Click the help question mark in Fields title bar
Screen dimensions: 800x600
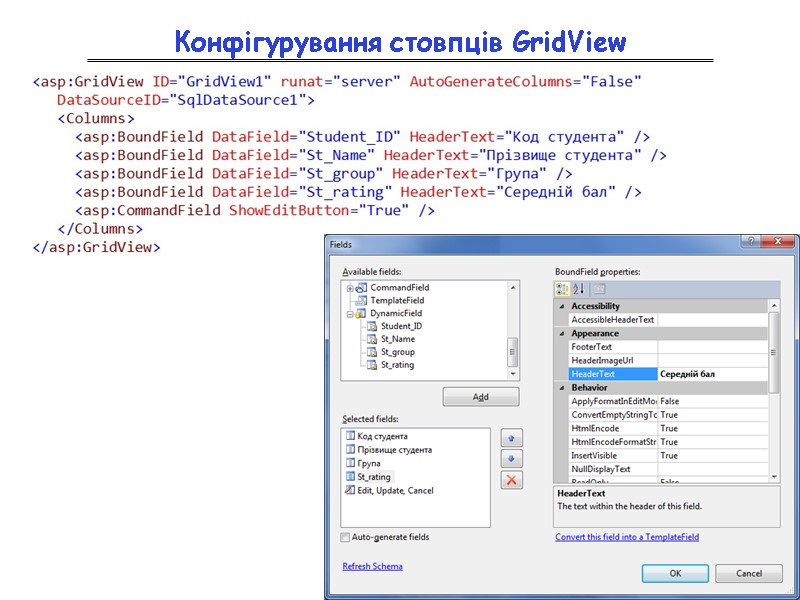coord(751,241)
